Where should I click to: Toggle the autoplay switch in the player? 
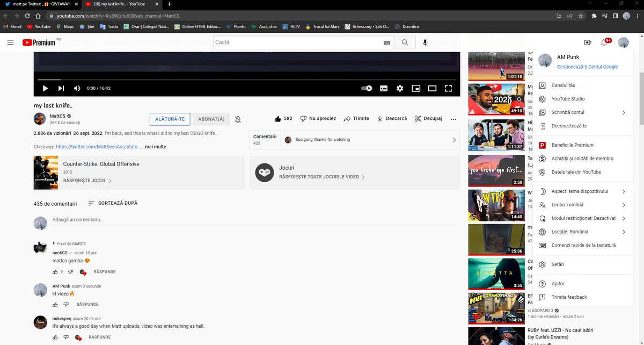click(367, 88)
